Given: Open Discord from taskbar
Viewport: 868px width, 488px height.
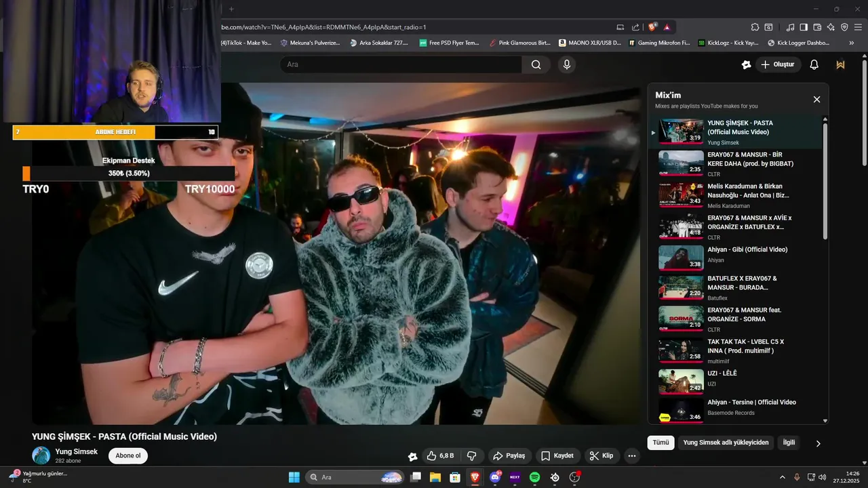Looking at the screenshot, I should (495, 477).
